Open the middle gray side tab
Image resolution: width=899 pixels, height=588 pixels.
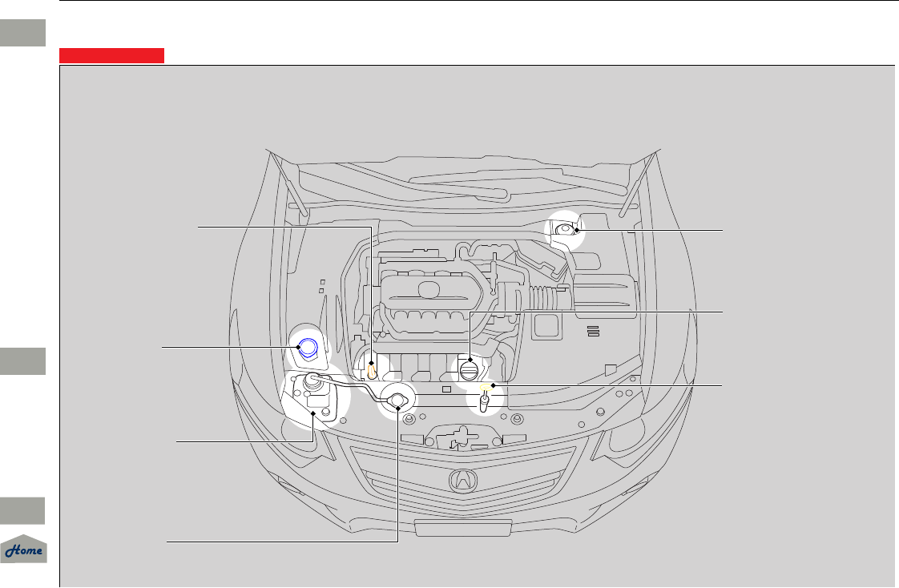pyautogui.click(x=23, y=361)
